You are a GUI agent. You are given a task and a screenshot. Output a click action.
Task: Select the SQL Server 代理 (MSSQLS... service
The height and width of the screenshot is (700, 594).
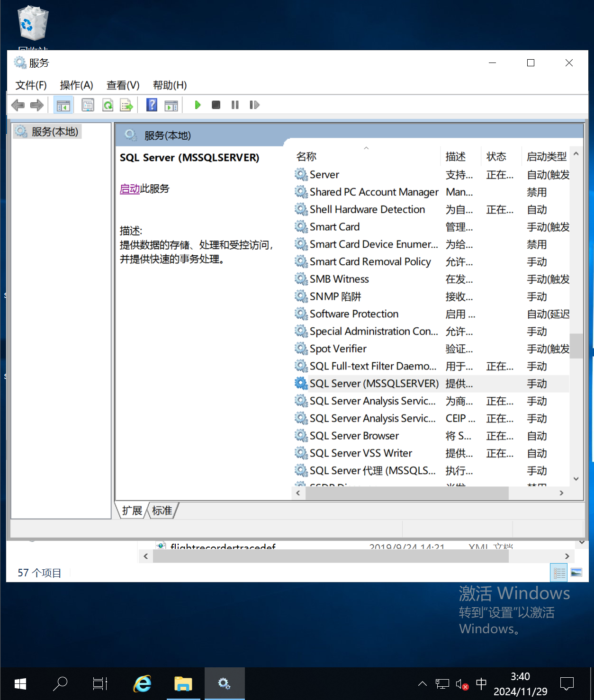[x=432, y=471]
